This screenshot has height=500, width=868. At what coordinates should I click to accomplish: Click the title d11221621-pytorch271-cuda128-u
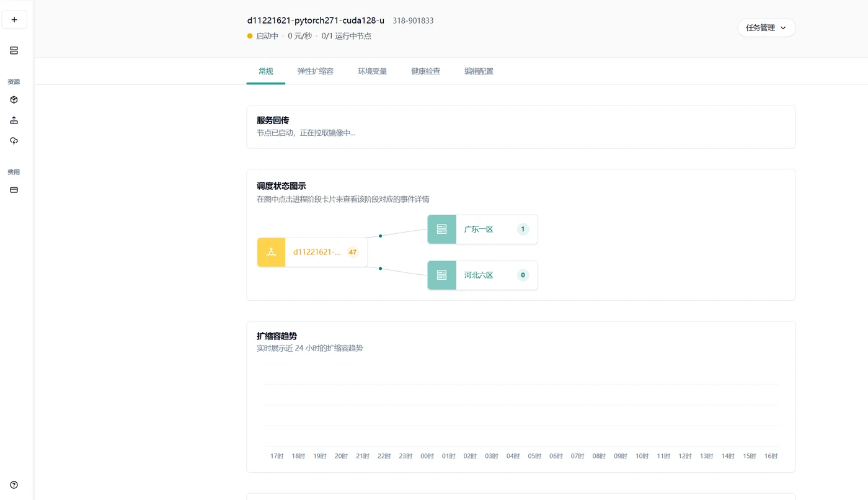point(316,20)
